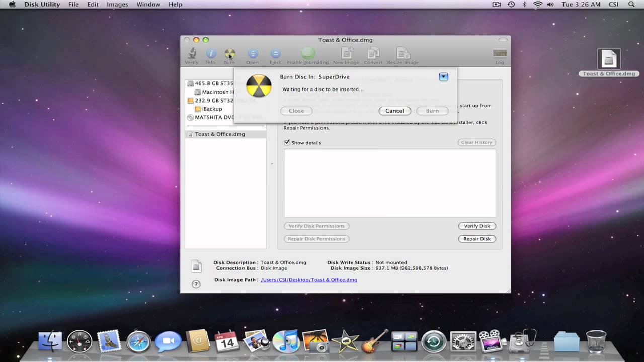Click the Repair Disk button
Image resolution: width=644 pixels, height=362 pixels.
(477, 239)
